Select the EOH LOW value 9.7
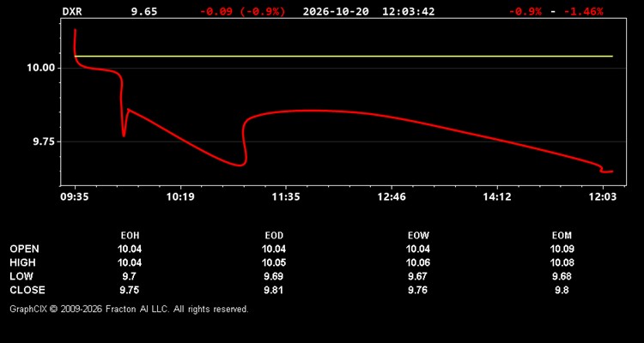Viewport: 644px width, 343px height. click(130, 276)
